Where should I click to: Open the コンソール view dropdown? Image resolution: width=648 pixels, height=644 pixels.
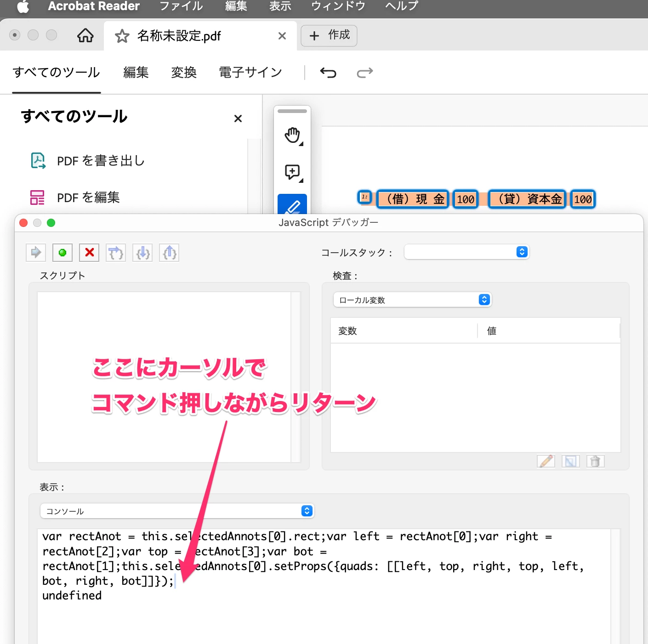point(177,511)
